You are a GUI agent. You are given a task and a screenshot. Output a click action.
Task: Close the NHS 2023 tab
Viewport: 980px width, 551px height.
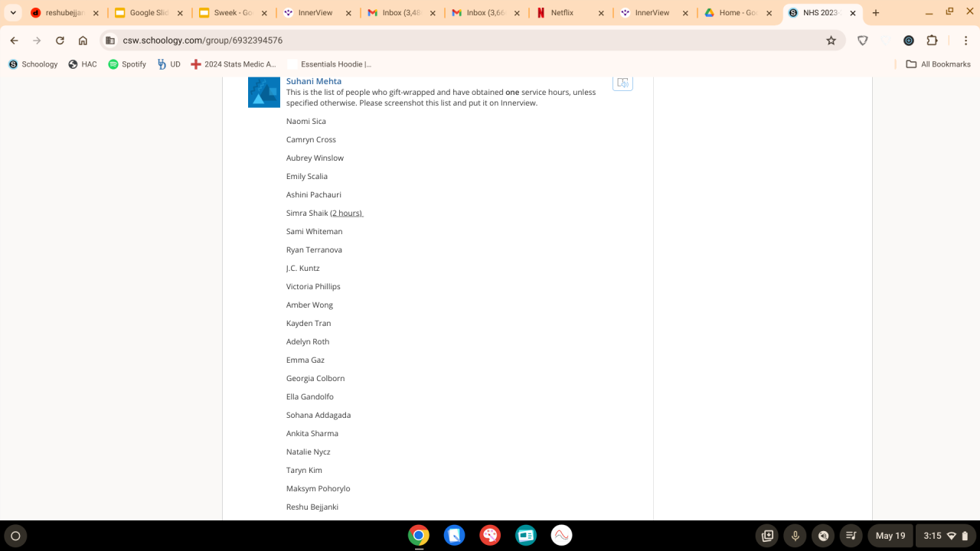[x=853, y=13]
